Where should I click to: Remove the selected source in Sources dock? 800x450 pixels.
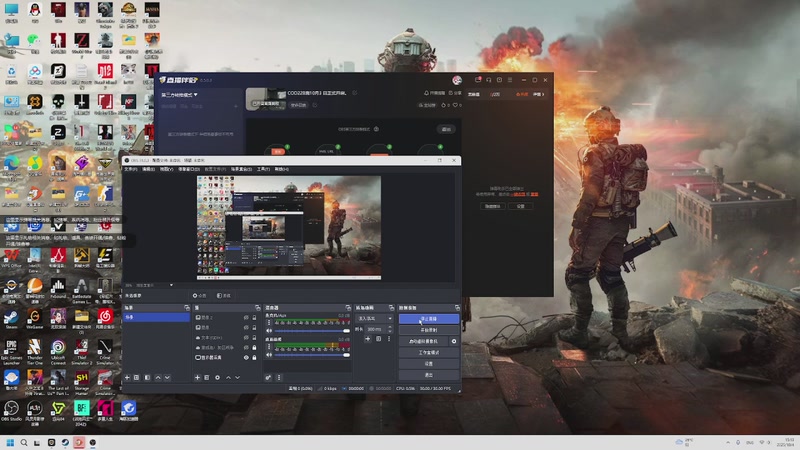(x=207, y=378)
